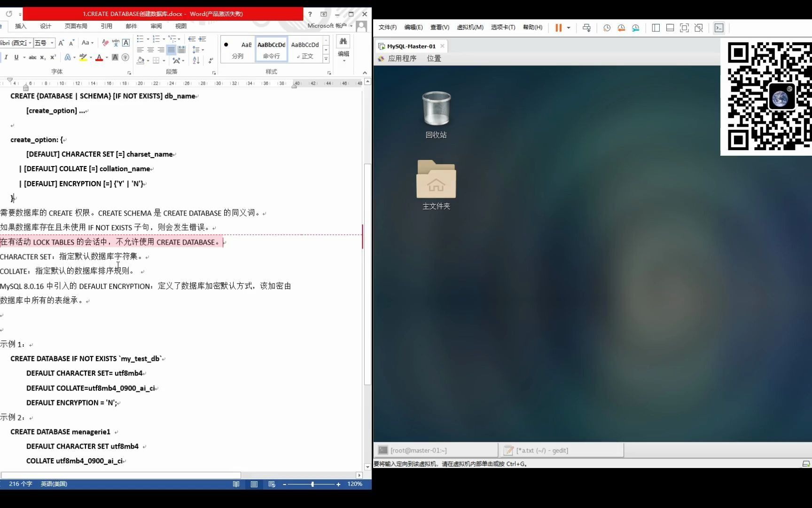Decrease paragraph indent
The height and width of the screenshot is (508, 812).
(x=192, y=39)
